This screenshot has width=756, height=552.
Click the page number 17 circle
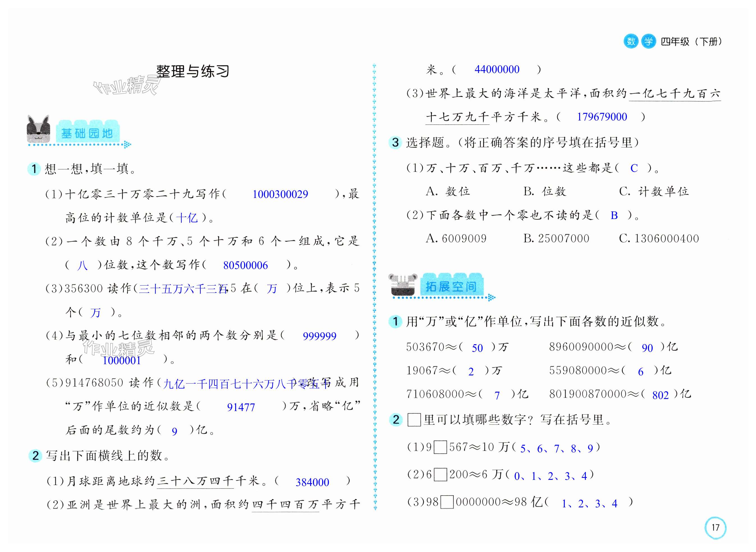tap(715, 528)
